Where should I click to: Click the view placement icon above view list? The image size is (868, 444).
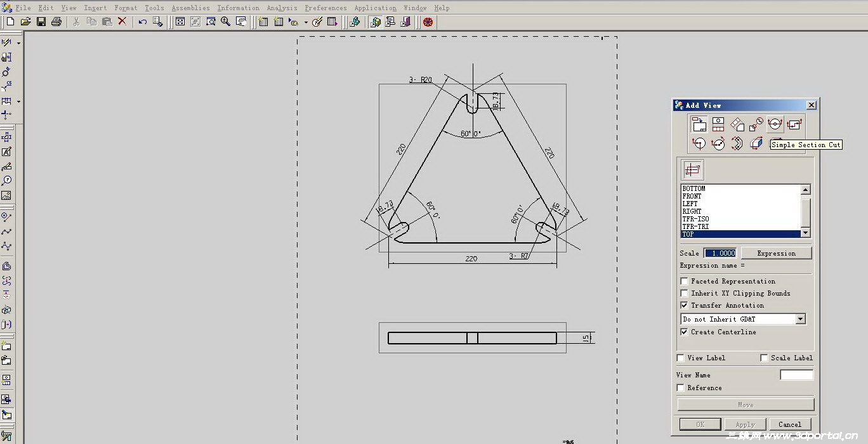click(692, 170)
